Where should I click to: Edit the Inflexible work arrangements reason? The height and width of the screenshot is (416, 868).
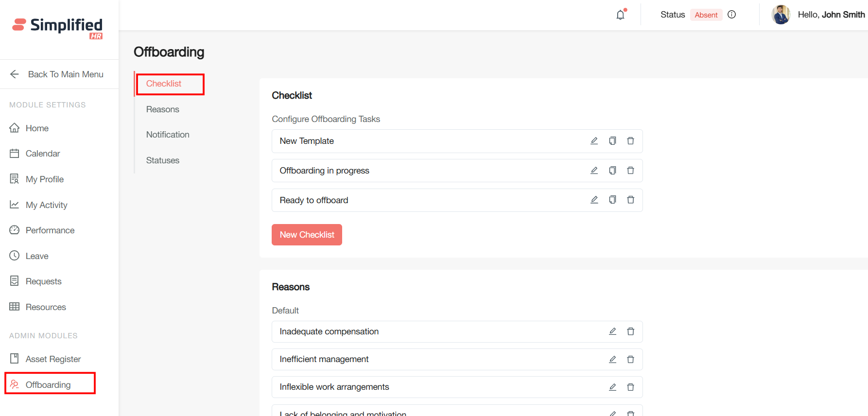(612, 387)
